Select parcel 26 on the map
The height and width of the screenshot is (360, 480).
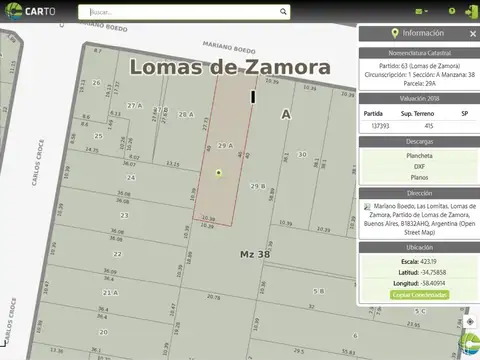point(96,83)
